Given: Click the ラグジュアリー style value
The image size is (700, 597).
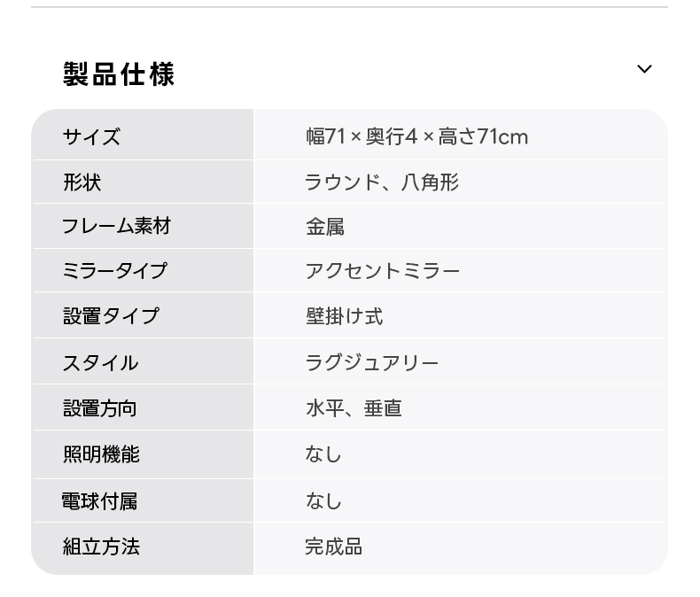Looking at the screenshot, I should pyautogui.click(x=372, y=362).
